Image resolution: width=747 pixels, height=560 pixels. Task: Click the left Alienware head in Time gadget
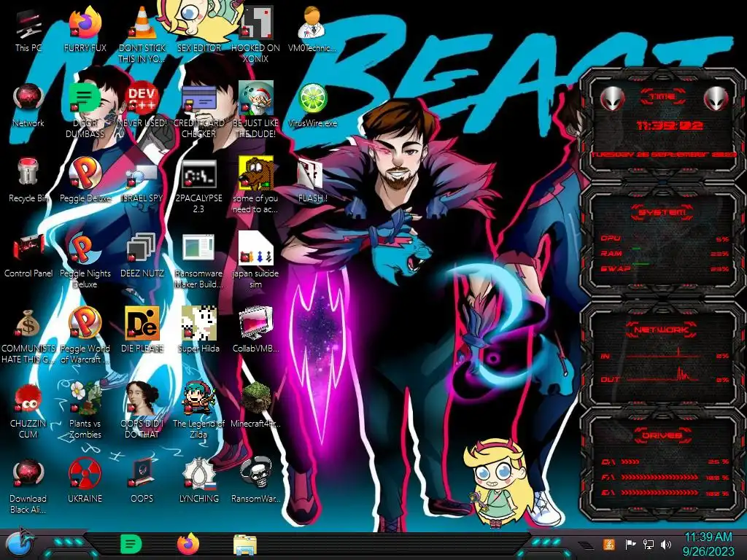pos(613,99)
